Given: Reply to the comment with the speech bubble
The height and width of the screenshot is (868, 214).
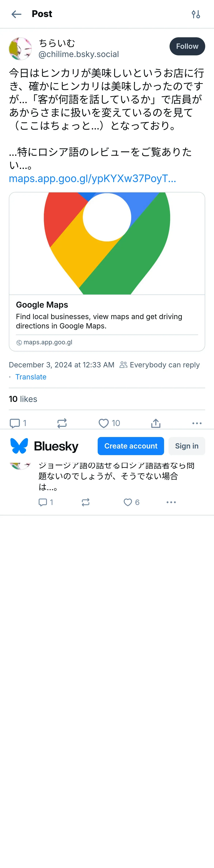Looking at the screenshot, I should [46, 502].
